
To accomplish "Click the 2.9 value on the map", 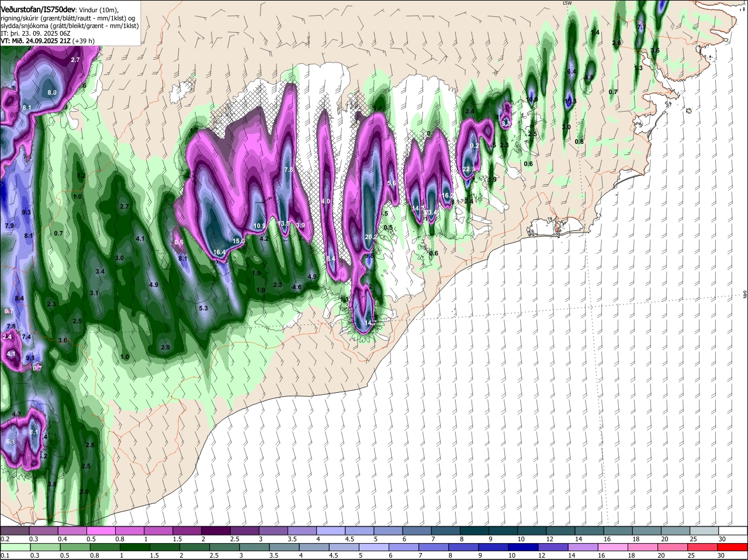I will [x=165, y=347].
